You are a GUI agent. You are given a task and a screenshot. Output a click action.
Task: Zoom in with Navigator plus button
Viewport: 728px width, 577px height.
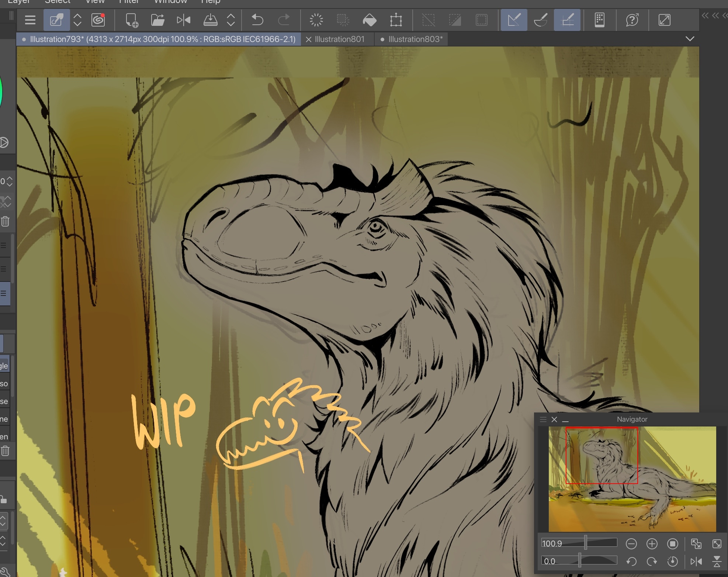coord(652,544)
